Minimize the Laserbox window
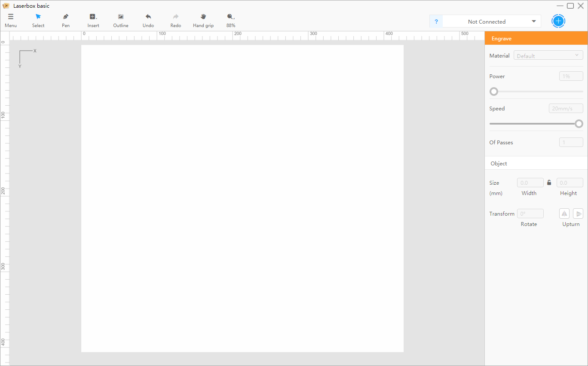This screenshot has height=366, width=588. (560, 6)
